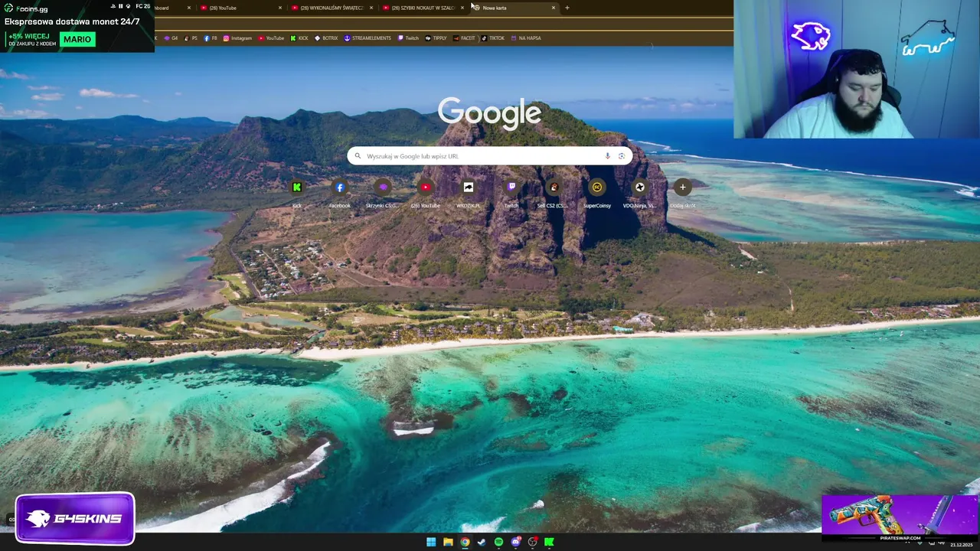Image resolution: width=980 pixels, height=551 pixels.
Task: Click the Chrome taskbar icon
Action: 465,542
